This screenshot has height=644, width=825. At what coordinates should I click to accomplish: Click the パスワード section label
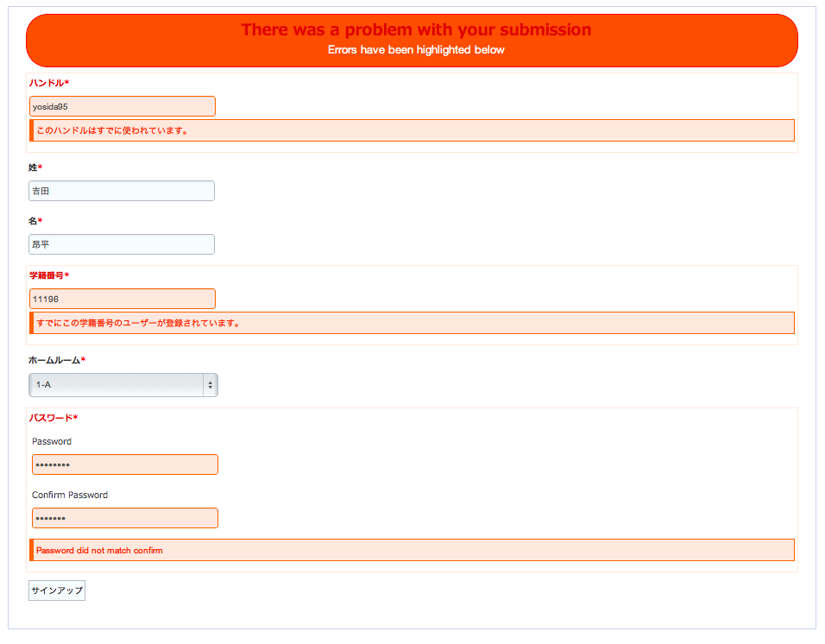[x=53, y=418]
